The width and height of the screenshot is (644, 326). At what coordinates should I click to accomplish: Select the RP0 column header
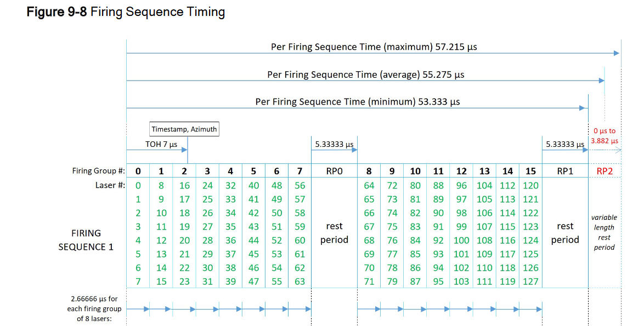[x=334, y=170]
